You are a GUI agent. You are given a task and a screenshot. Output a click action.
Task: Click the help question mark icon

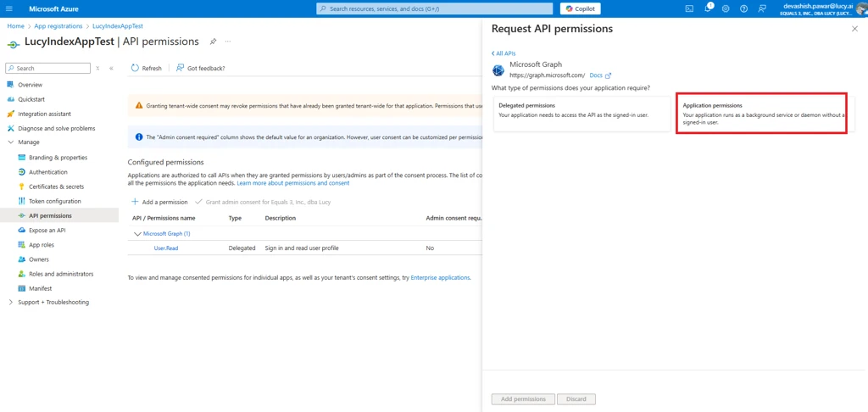click(x=743, y=8)
